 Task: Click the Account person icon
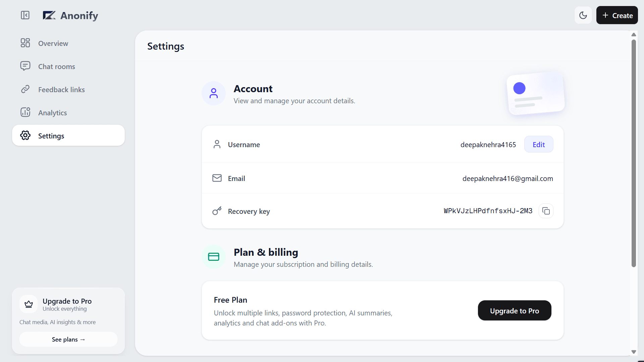coord(214,93)
